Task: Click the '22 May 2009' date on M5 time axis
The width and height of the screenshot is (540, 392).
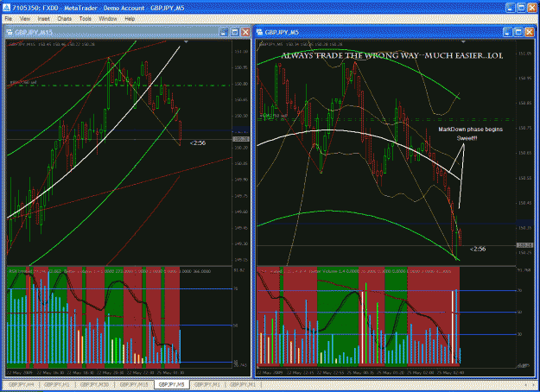Action: click(x=270, y=373)
